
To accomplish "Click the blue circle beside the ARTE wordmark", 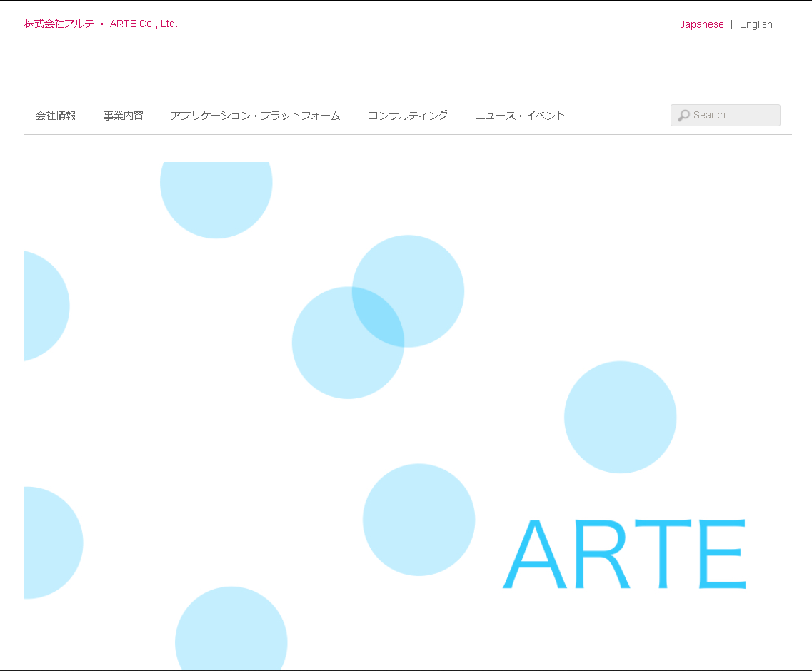I will [x=418, y=520].
